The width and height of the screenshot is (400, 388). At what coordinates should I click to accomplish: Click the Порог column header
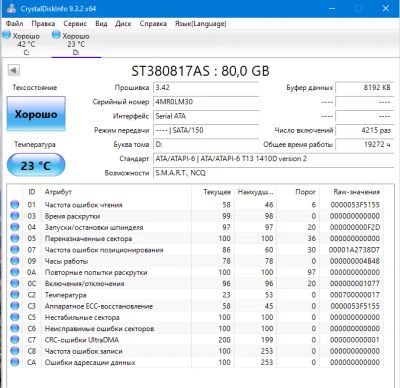(x=298, y=192)
